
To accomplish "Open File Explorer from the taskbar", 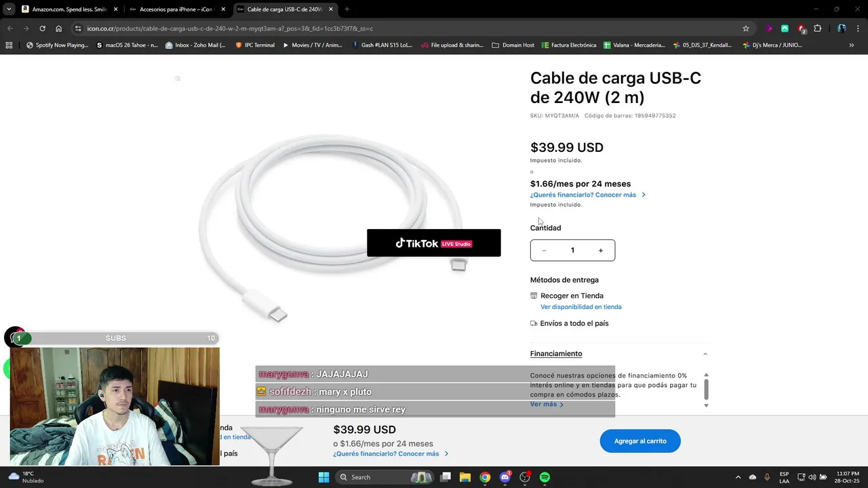I will click(465, 477).
